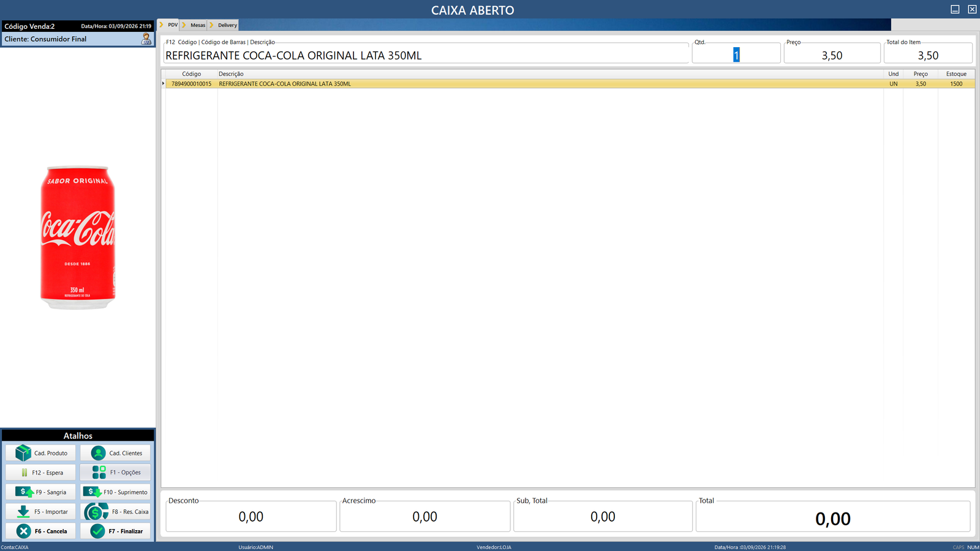This screenshot has height=551, width=980.
Task: Cancel the sale with F6 - Cancela
Action: click(x=41, y=531)
